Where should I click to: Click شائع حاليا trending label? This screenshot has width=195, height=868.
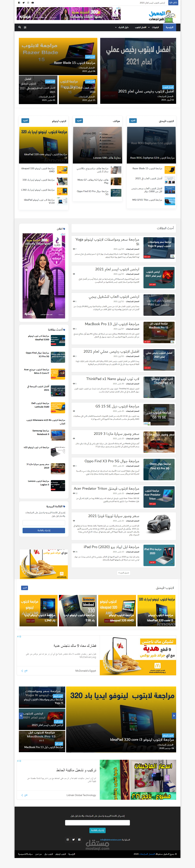(173, 3)
